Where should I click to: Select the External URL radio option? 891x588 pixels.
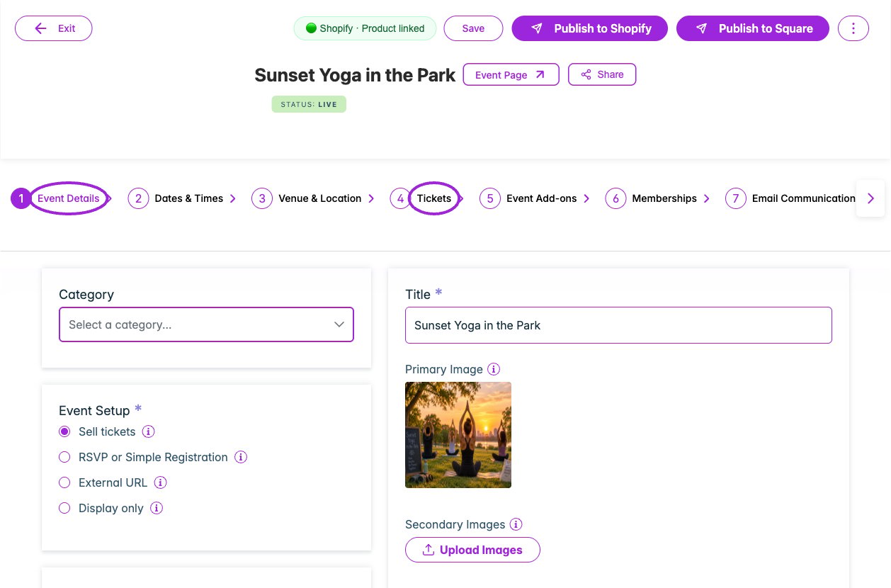(64, 482)
